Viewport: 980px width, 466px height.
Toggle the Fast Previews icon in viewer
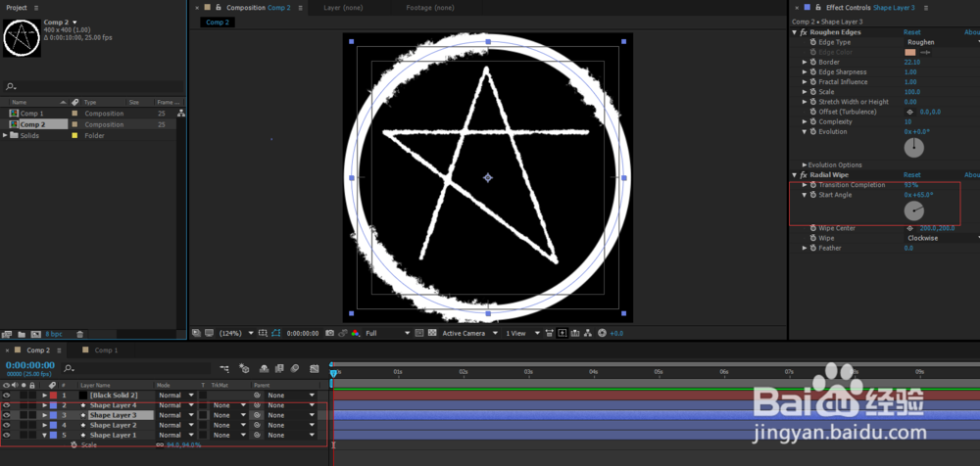pos(563,334)
